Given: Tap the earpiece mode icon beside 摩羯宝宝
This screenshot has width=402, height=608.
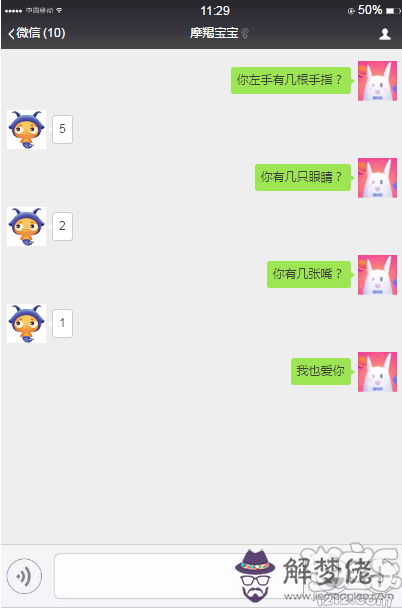Looking at the screenshot, I should (x=245, y=34).
